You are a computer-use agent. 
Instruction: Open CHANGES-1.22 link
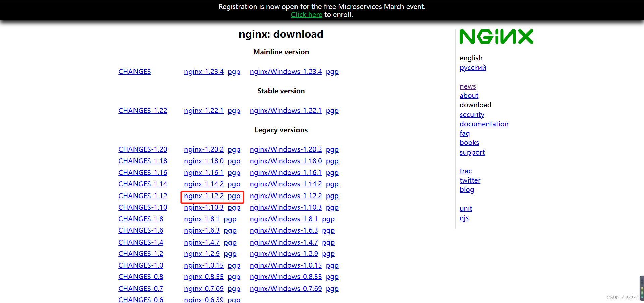pos(143,111)
